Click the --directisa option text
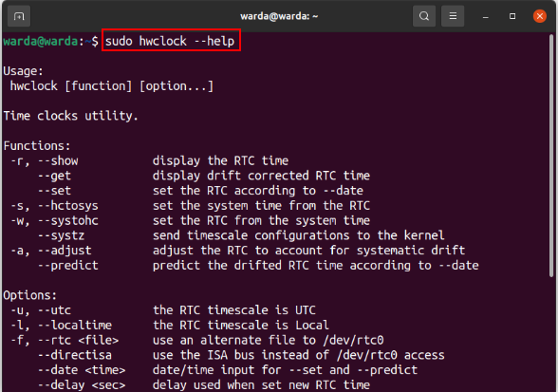The height and width of the screenshot is (392, 558). [75, 355]
